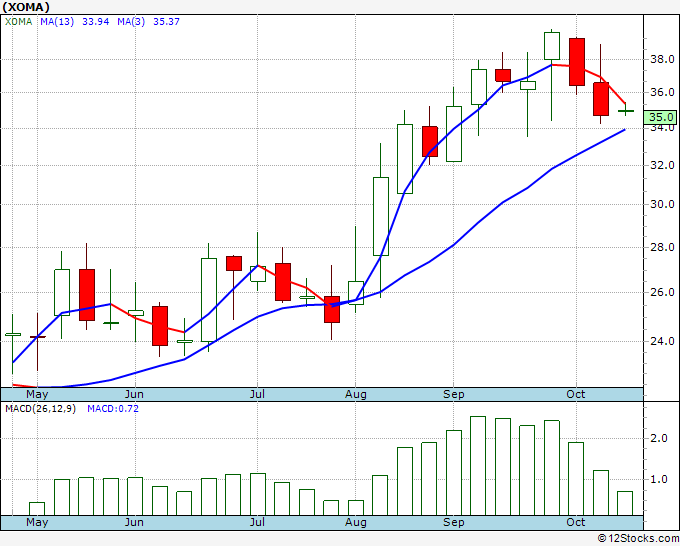This screenshot has height=546, width=680.
Task: Click Sep on the MACD panel axis
Action: point(454,523)
